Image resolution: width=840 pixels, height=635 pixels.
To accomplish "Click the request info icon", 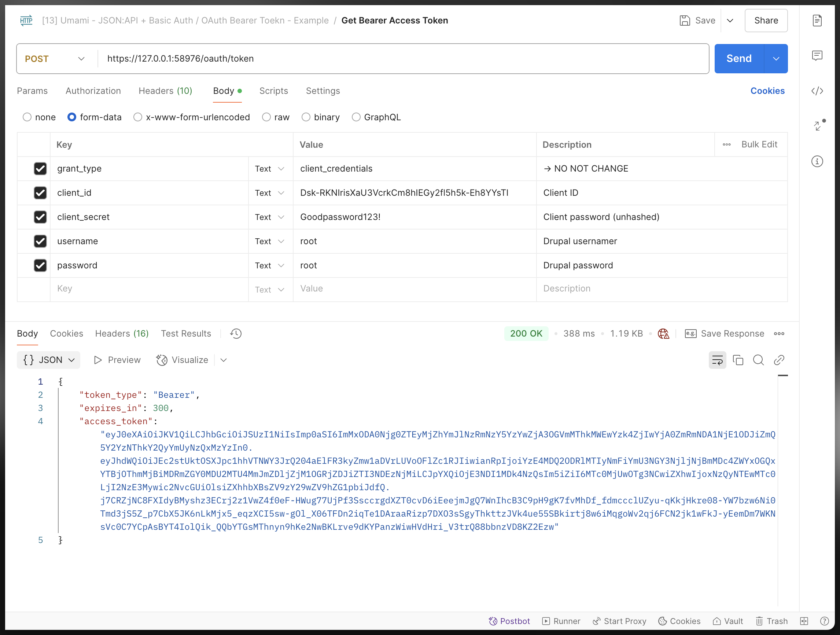I will (x=817, y=161).
